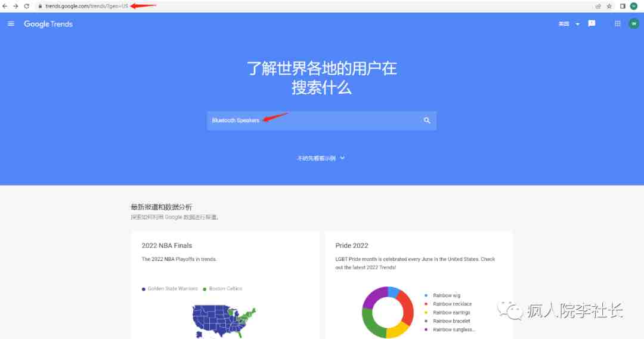Open Google account avatar in header
Image resolution: width=644 pixels, height=339 pixels.
634,24
